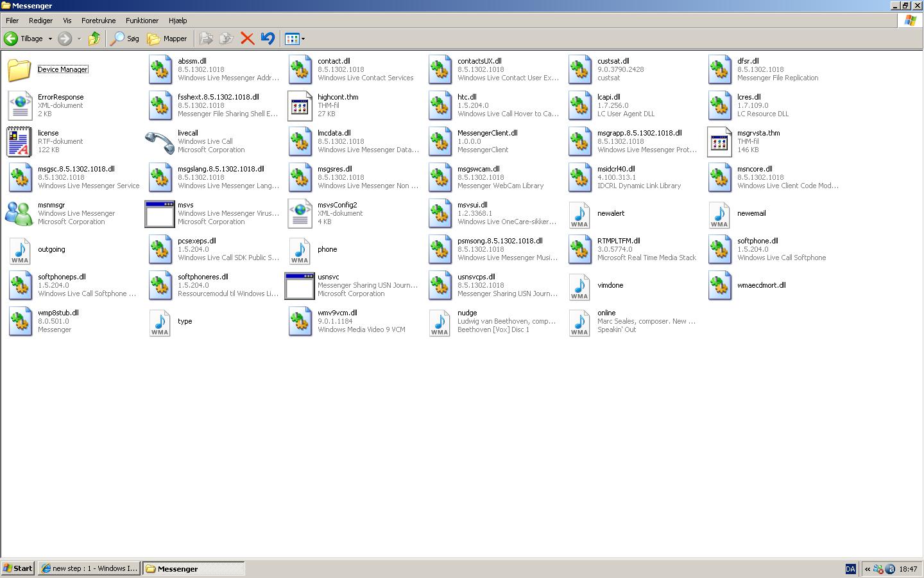The width and height of the screenshot is (924, 578).
Task: Click file name psmsong.8.5.1302.1018.dll
Action: point(500,241)
